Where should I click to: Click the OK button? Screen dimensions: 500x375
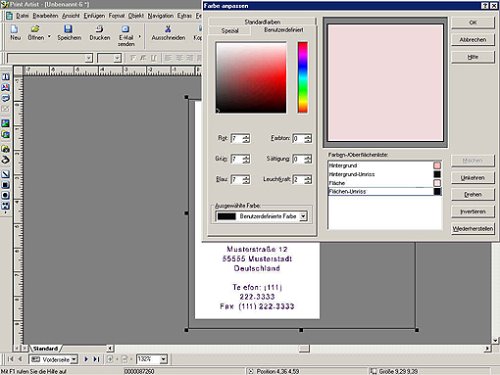click(x=473, y=23)
